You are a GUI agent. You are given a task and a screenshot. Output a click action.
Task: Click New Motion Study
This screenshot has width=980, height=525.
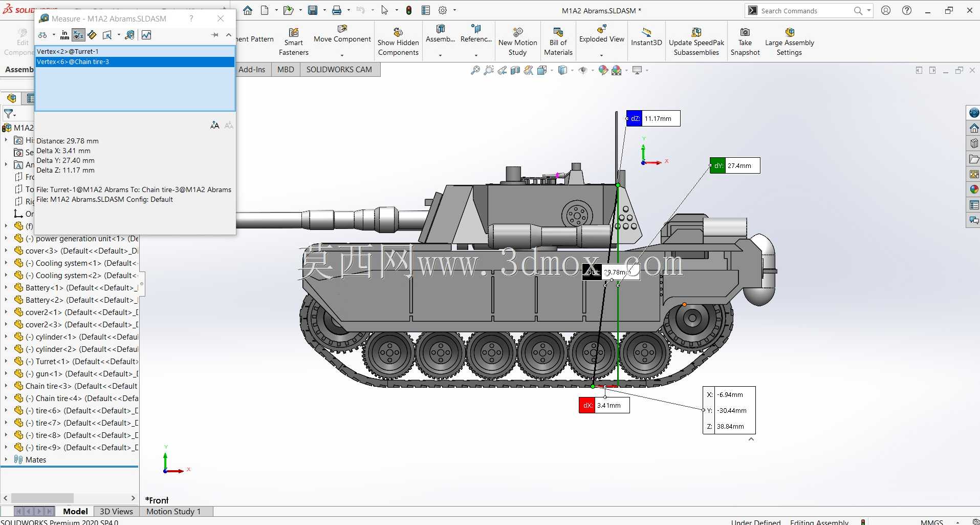point(517,41)
